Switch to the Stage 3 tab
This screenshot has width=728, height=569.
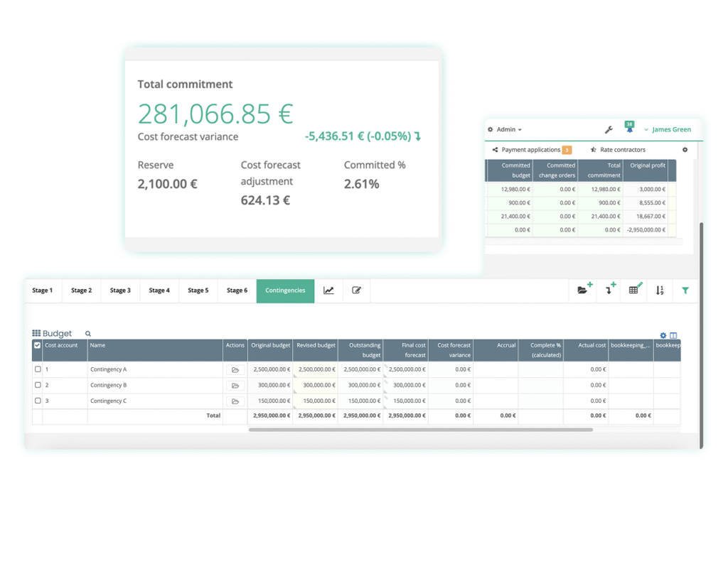pos(120,291)
